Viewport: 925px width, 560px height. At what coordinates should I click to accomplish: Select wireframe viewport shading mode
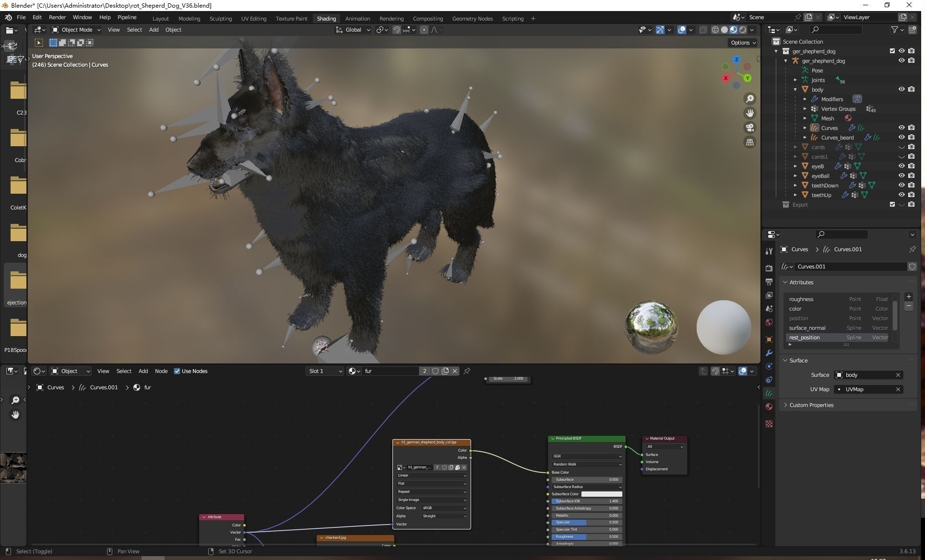pos(715,30)
